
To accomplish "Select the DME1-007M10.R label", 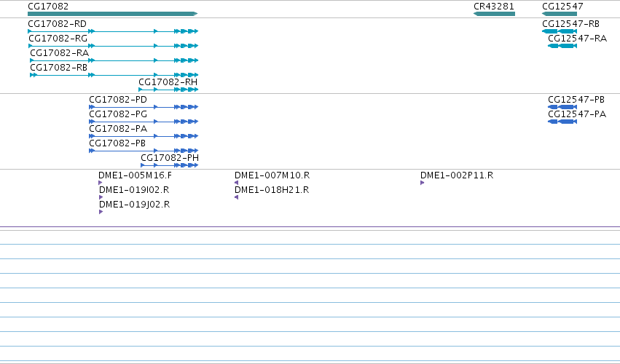I will 272,175.
